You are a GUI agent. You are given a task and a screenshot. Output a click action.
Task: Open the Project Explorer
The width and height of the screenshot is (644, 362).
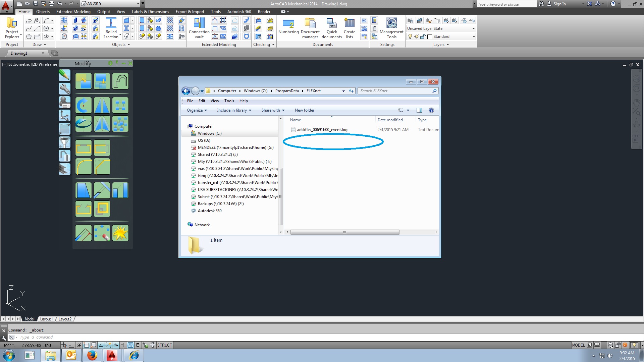click(x=12, y=28)
